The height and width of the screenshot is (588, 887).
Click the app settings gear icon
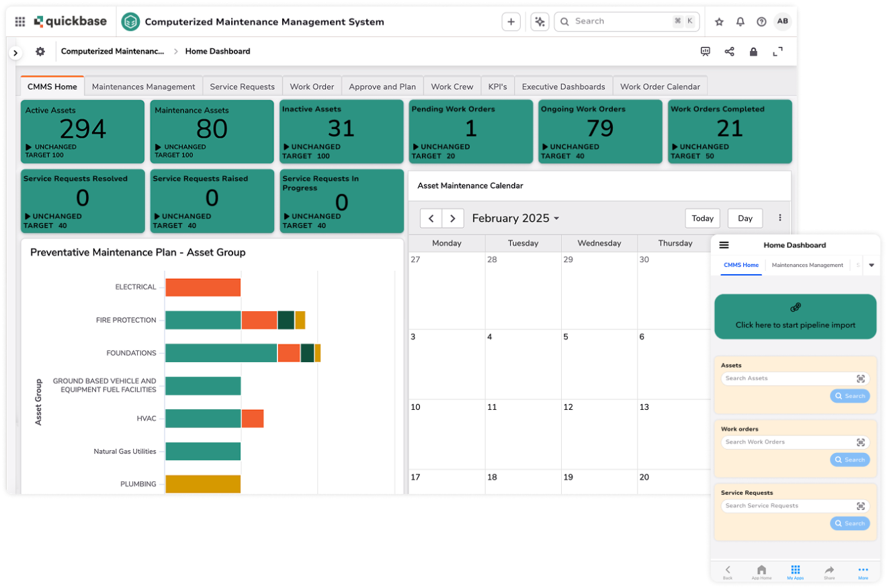pos(38,51)
